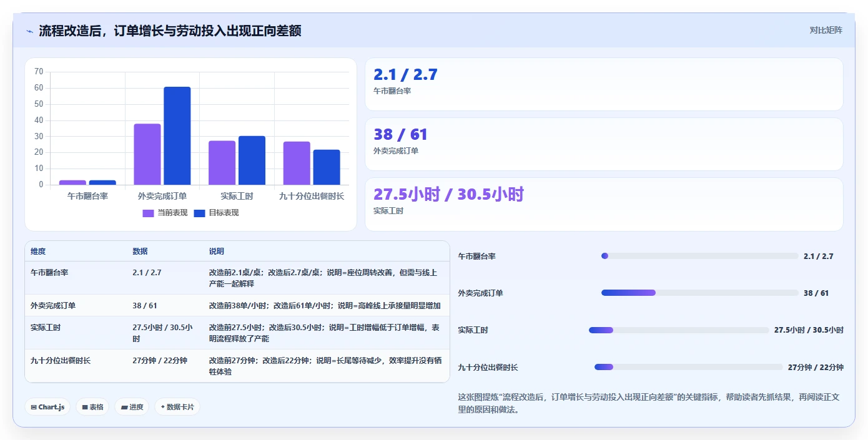868x440 pixels.
Task: Click the summary paragraph starting 这张图提炼
Action: [x=649, y=403]
